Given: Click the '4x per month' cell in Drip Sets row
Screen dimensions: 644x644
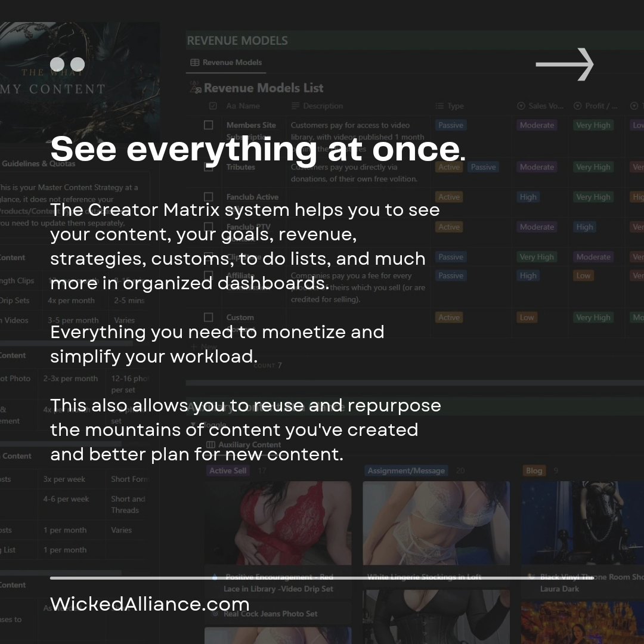Looking at the screenshot, I should [71, 300].
